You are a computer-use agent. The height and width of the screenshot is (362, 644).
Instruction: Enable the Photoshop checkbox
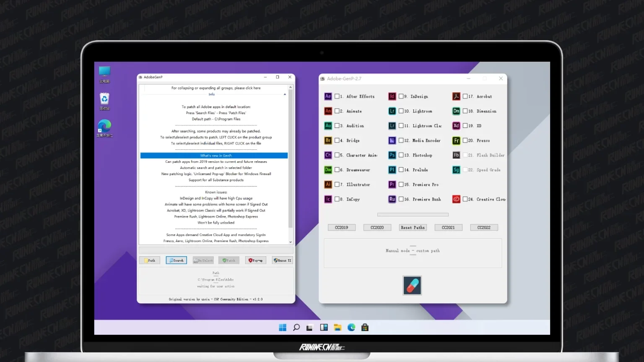click(x=401, y=155)
